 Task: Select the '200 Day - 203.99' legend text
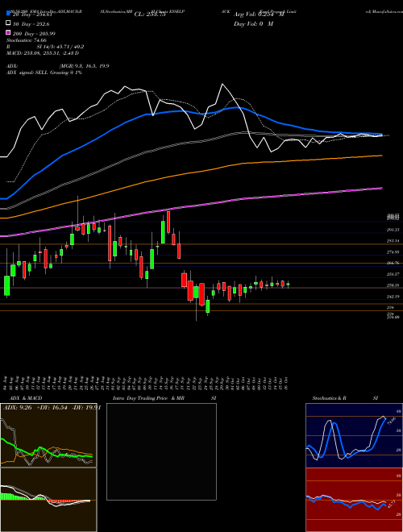tap(34, 34)
